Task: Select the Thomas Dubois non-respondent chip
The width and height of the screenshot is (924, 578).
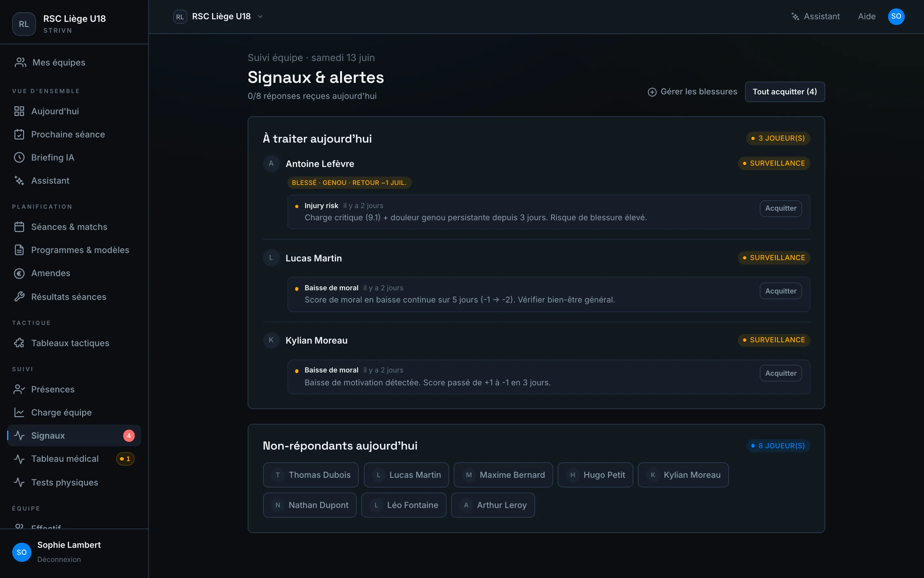Action: coord(311,475)
